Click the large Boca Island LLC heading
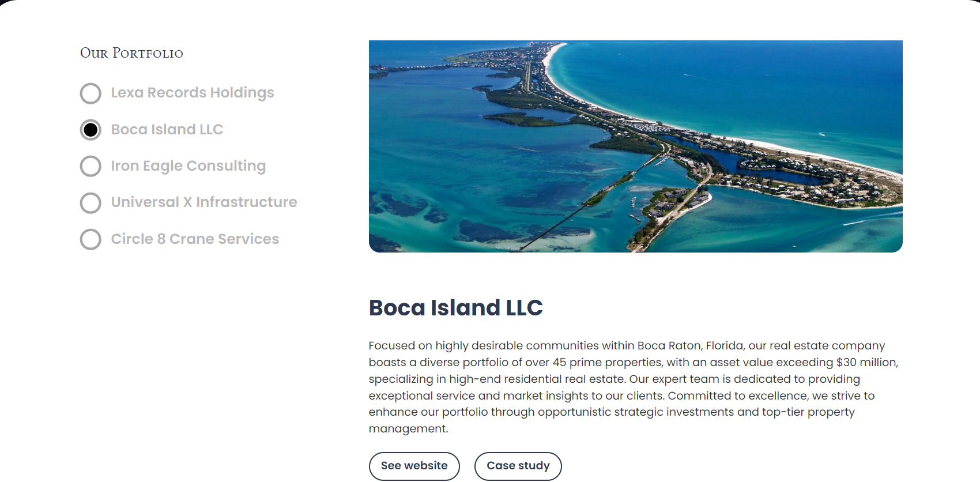Image resolution: width=980 pixels, height=482 pixels. (455, 308)
